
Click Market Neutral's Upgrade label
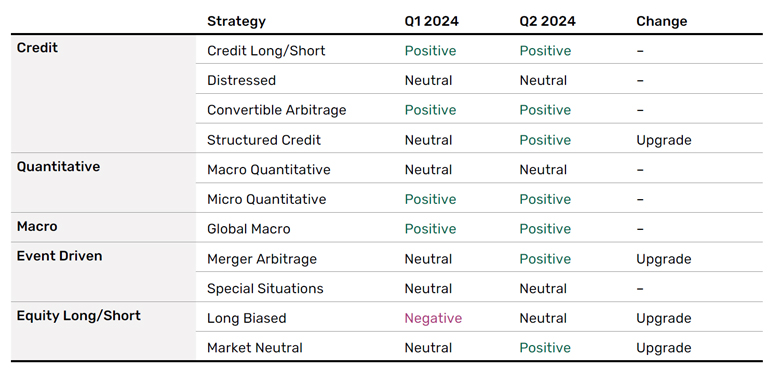664,348
